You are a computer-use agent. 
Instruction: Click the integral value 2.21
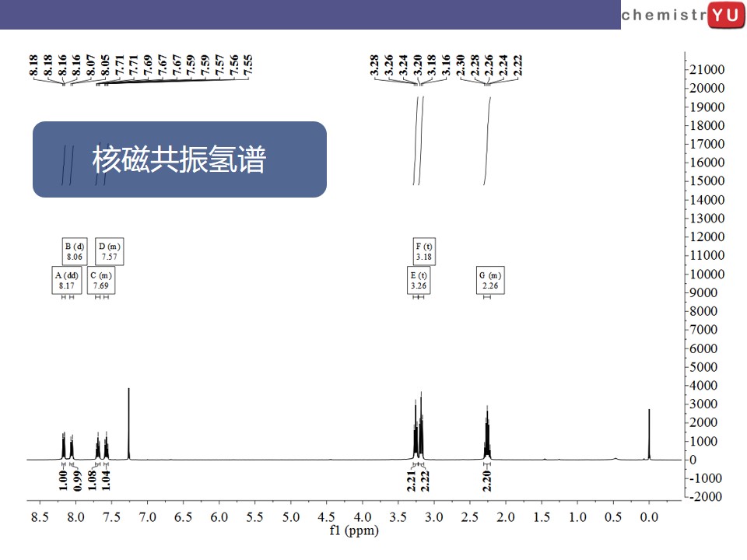(x=411, y=481)
